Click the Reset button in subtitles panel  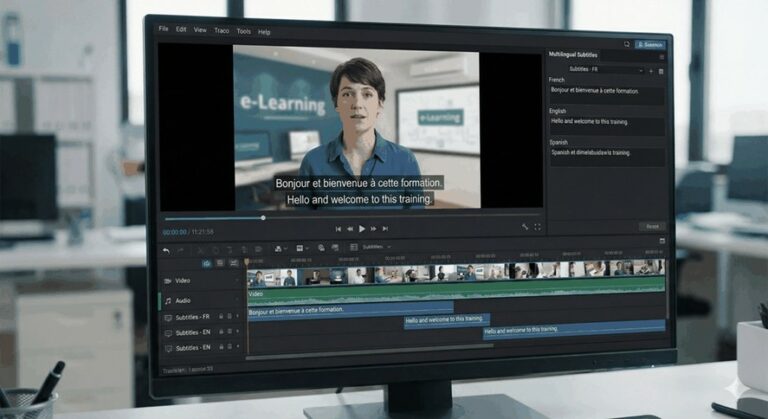652,226
